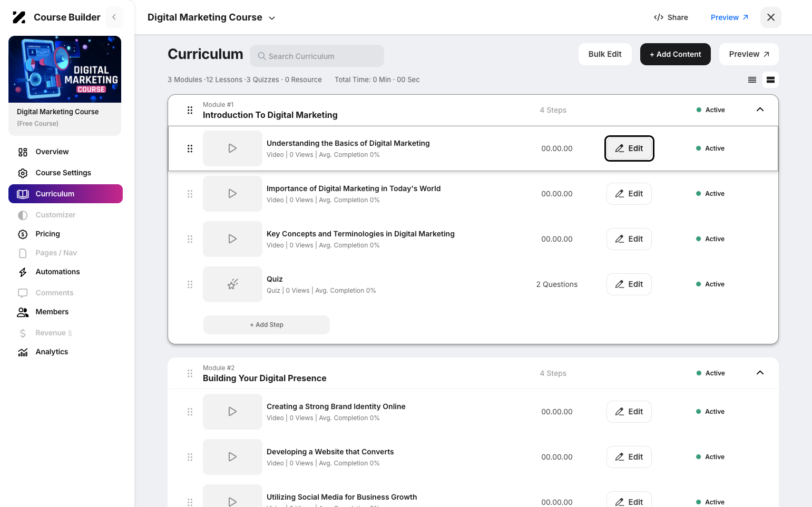The image size is (812, 507).
Task: Edit the Quiz step
Action: (629, 284)
